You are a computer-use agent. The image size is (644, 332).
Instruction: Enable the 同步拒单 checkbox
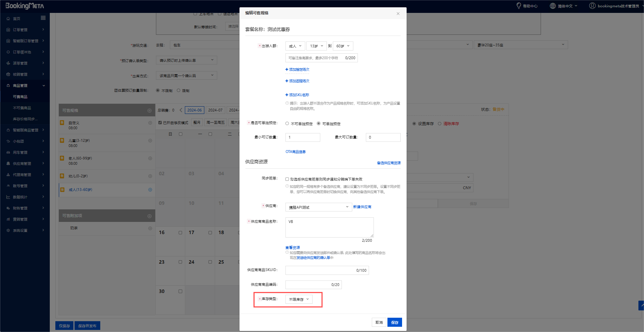click(x=287, y=179)
